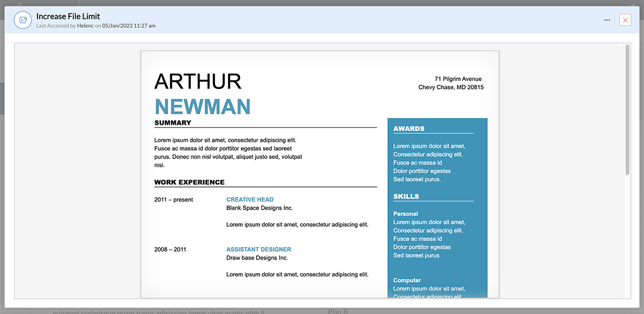Click 'Draw base Designs Inc.' text
This screenshot has height=314, width=644.
click(257, 258)
